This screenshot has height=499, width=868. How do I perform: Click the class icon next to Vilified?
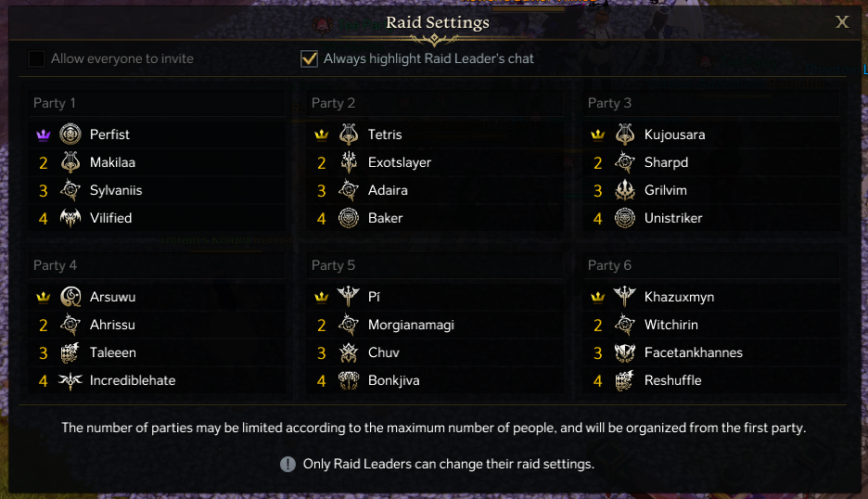coord(70,218)
